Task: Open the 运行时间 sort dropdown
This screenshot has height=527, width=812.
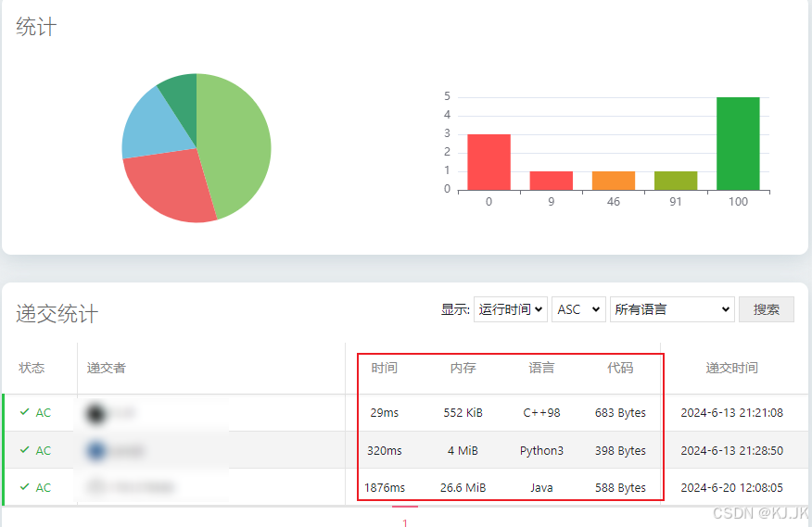Action: coord(510,309)
